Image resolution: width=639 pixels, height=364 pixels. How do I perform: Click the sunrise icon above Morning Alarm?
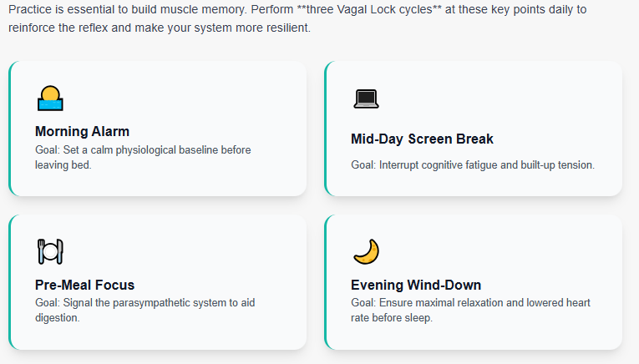[x=50, y=99]
